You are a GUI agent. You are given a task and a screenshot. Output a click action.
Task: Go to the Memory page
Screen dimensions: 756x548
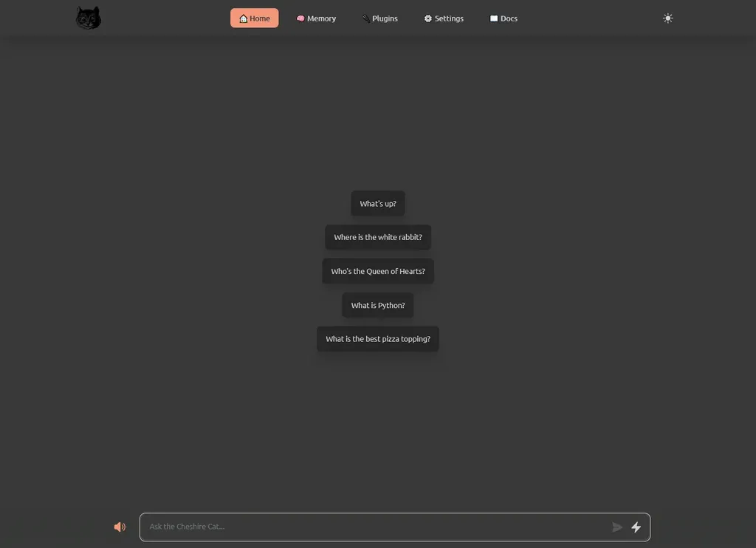coord(316,18)
